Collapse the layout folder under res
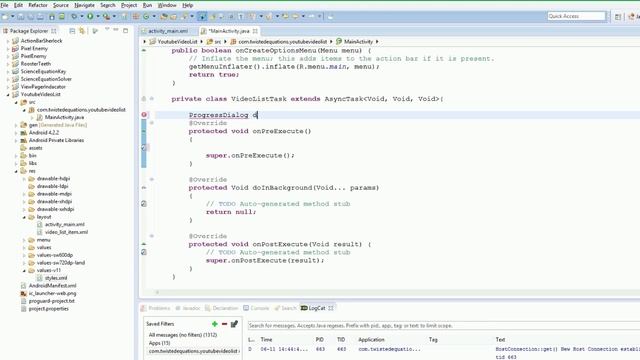Viewport: 640px width, 360px height. pos(24,217)
